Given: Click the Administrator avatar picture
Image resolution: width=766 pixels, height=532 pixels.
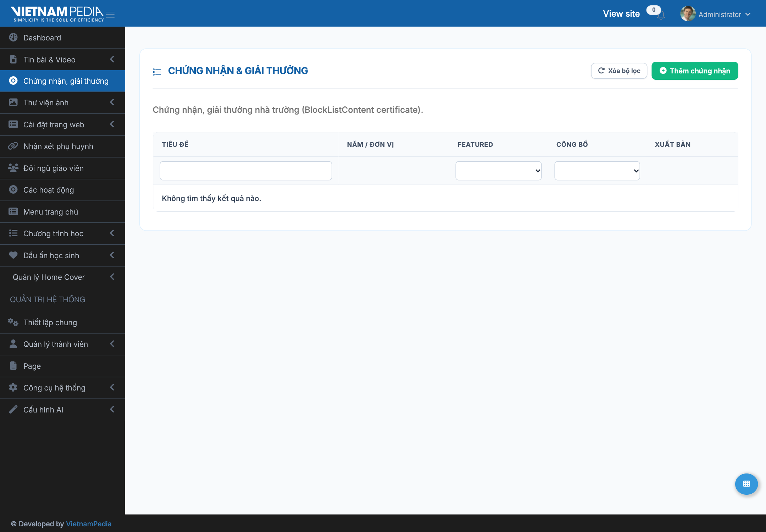Looking at the screenshot, I should pyautogui.click(x=688, y=14).
